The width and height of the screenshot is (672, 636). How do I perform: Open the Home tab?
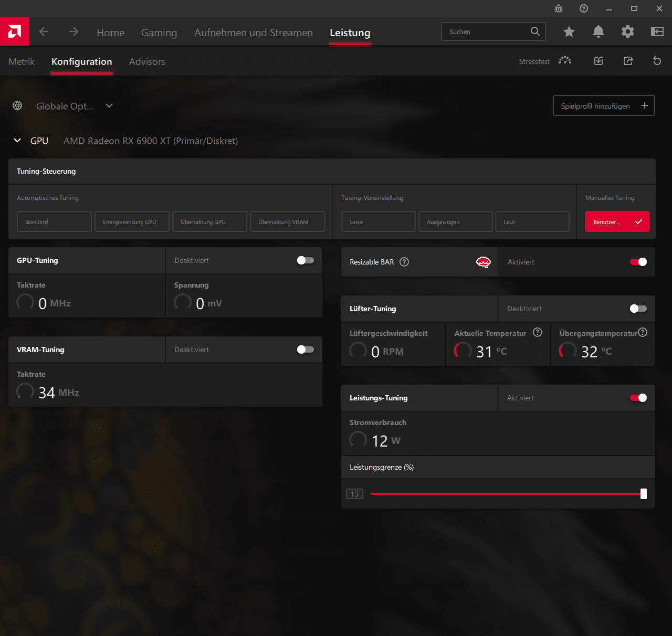tap(111, 33)
